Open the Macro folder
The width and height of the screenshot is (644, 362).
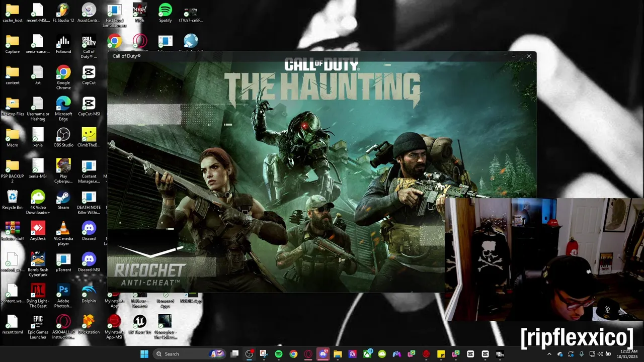tap(13, 138)
